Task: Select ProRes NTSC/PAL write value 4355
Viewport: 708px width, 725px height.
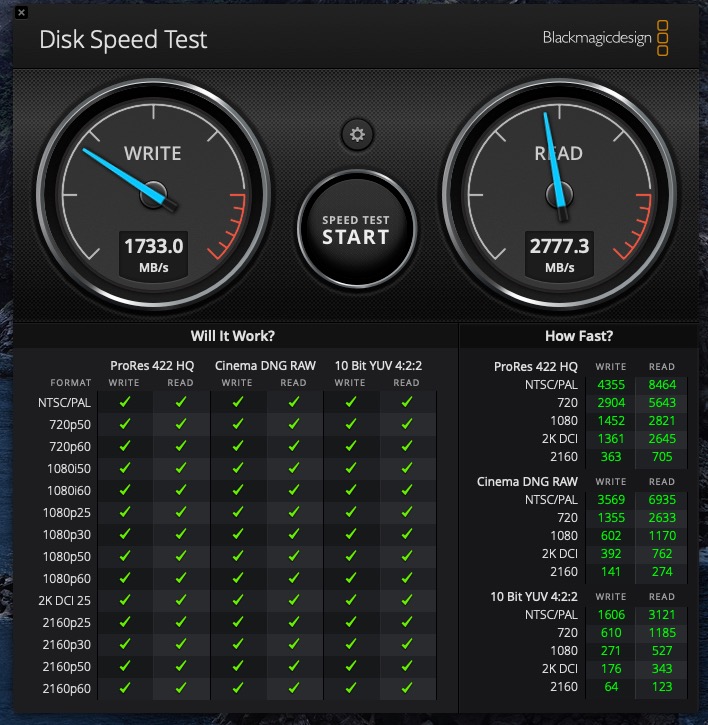Action: tap(611, 385)
